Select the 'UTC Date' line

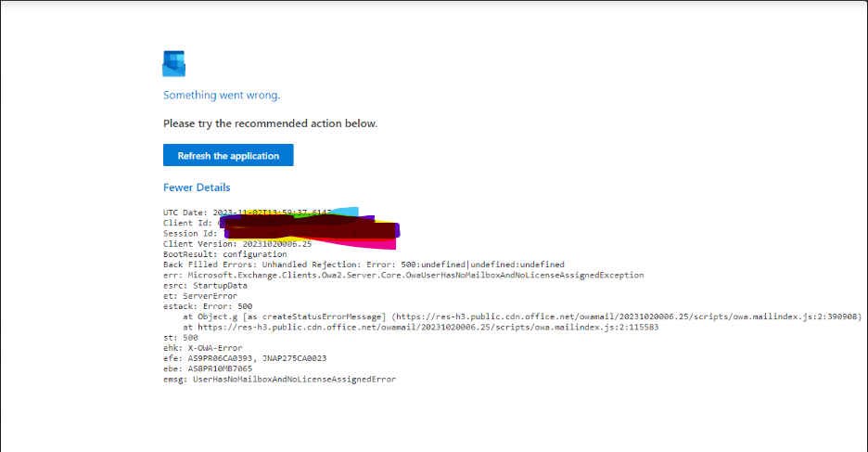pyautogui.click(x=248, y=213)
